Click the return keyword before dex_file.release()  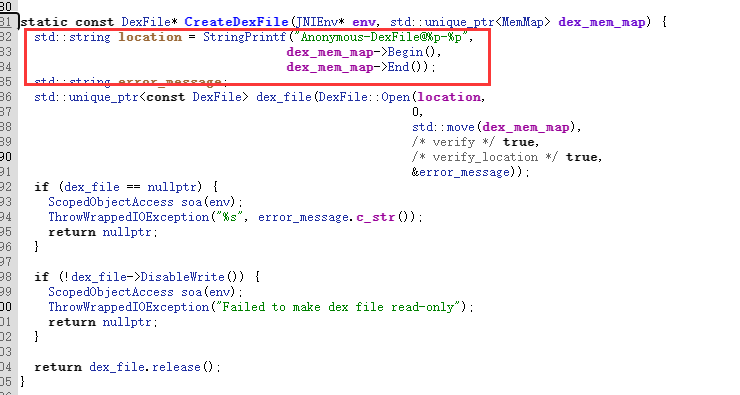[58, 368]
